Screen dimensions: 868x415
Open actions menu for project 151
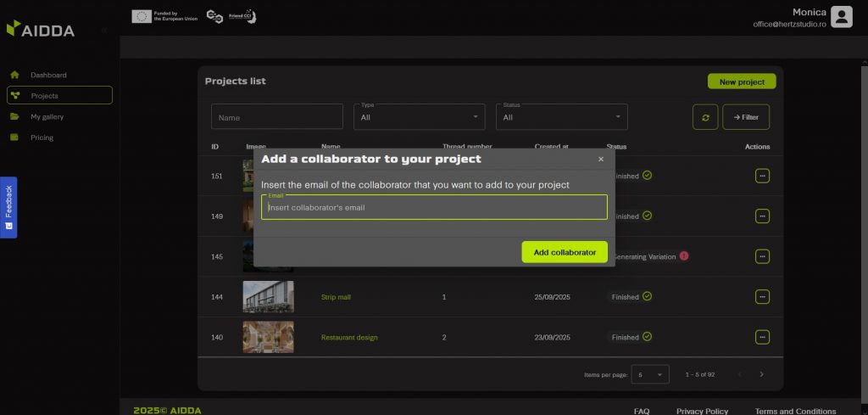(x=762, y=176)
